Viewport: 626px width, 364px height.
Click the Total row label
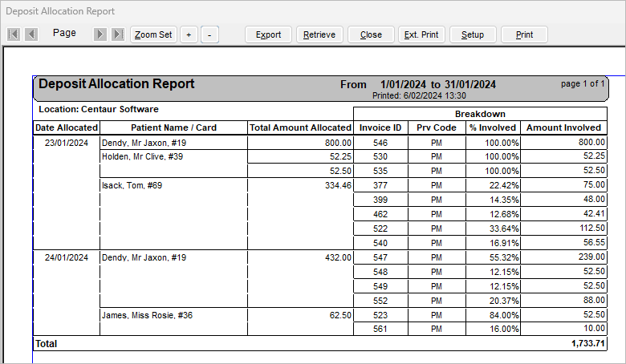pyautogui.click(x=47, y=344)
